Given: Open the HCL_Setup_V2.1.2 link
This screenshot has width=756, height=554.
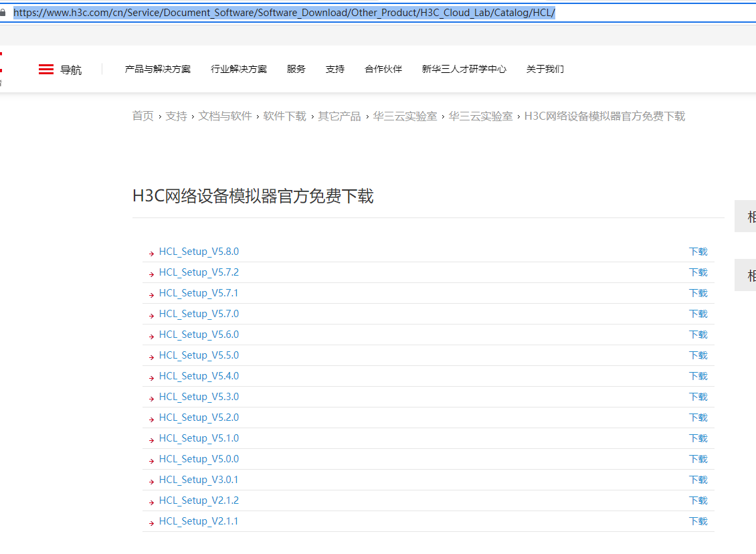Looking at the screenshot, I should (x=199, y=500).
